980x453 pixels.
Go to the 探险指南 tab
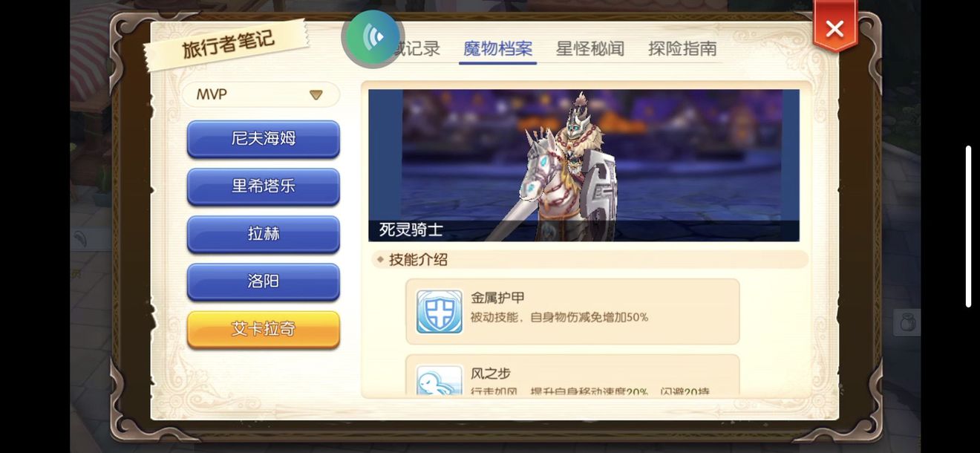point(682,49)
